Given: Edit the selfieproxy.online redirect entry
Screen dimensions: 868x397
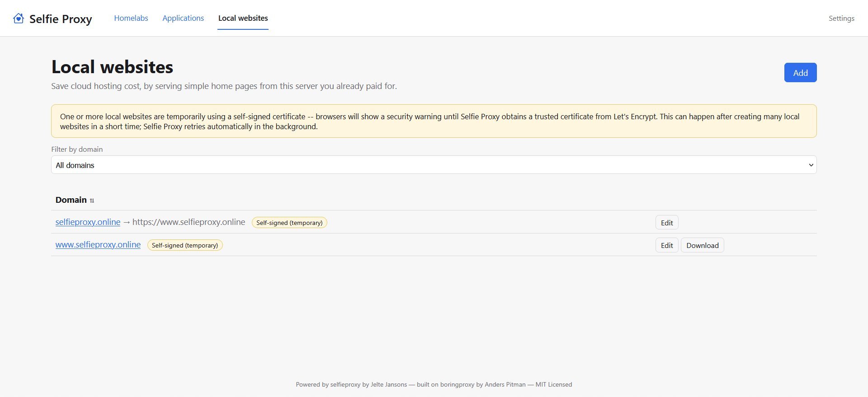Looking at the screenshot, I should (667, 223).
